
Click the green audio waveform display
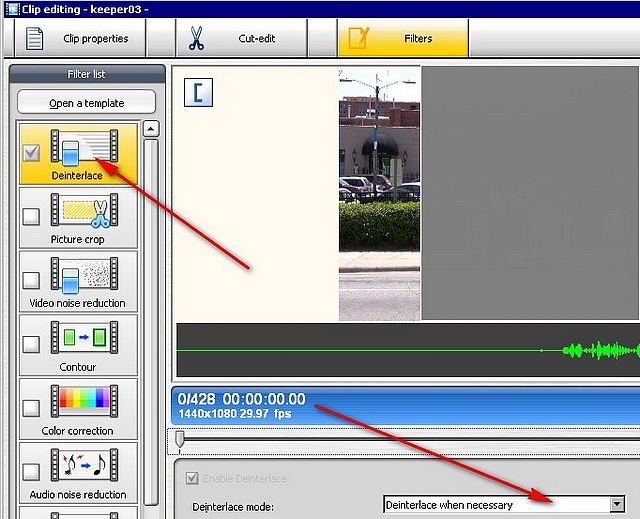[x=408, y=350]
